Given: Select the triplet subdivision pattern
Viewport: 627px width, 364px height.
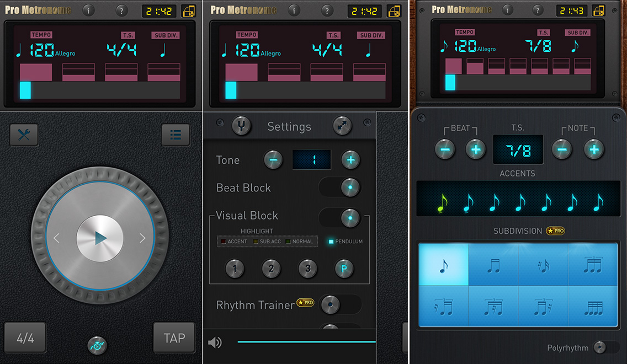Looking at the screenshot, I should click(x=593, y=265).
